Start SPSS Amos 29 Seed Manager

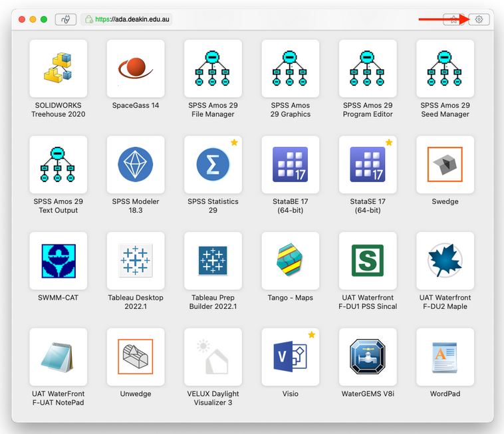445,68
